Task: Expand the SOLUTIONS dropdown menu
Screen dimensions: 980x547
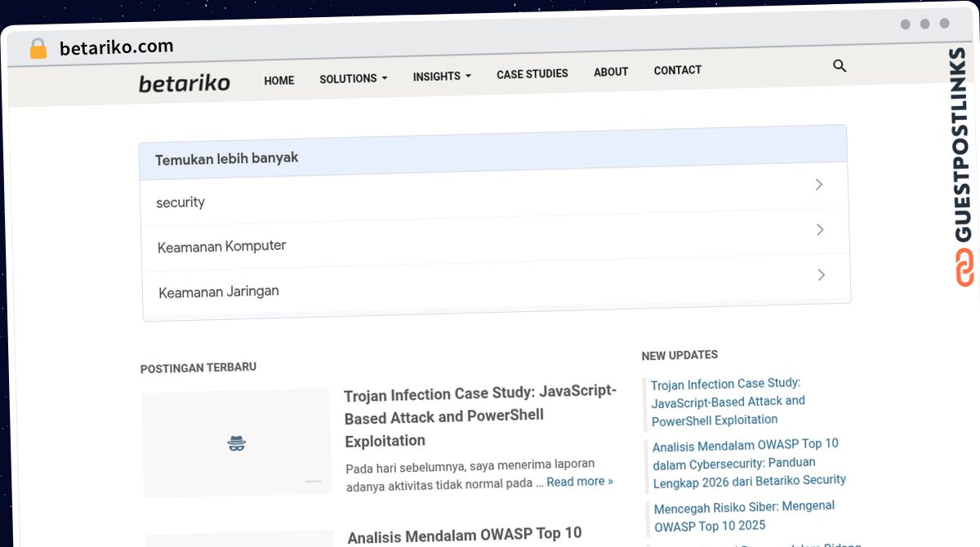Action: tap(354, 78)
